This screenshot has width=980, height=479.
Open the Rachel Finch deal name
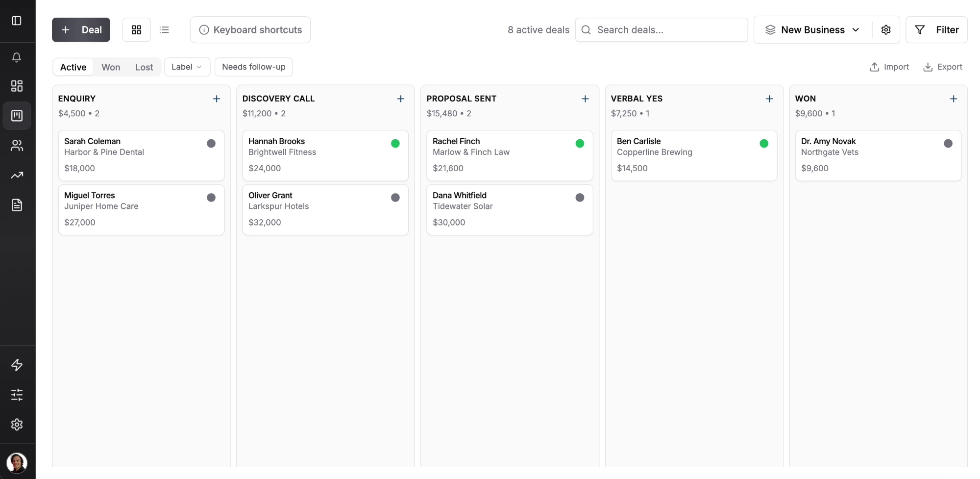click(456, 141)
